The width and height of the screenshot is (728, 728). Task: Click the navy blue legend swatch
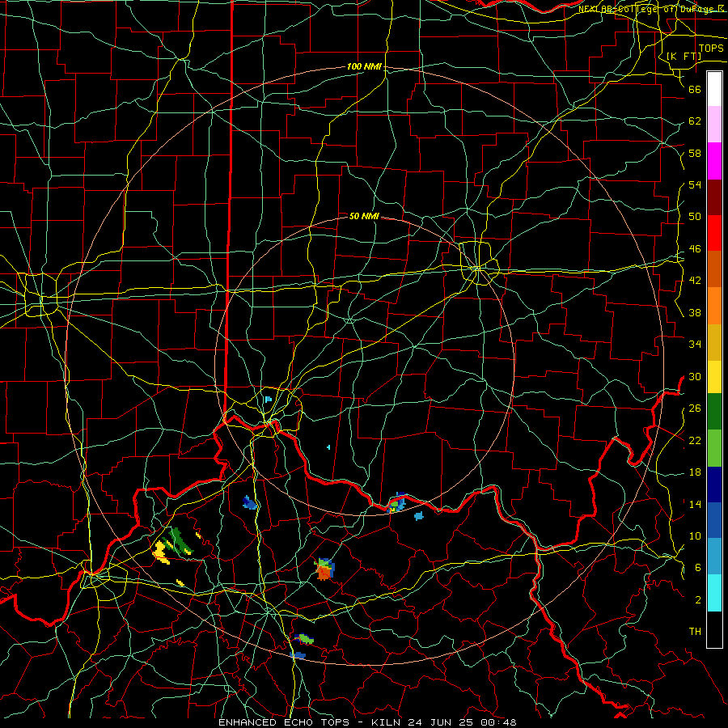tap(714, 485)
